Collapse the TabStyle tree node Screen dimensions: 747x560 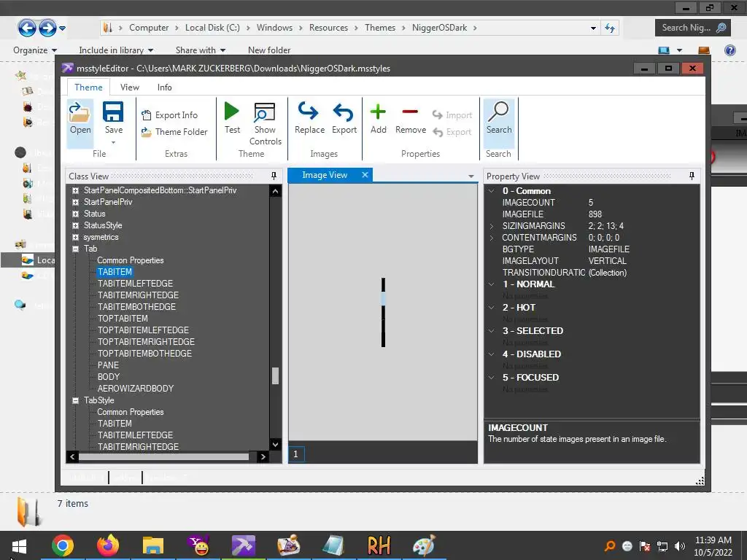75,400
